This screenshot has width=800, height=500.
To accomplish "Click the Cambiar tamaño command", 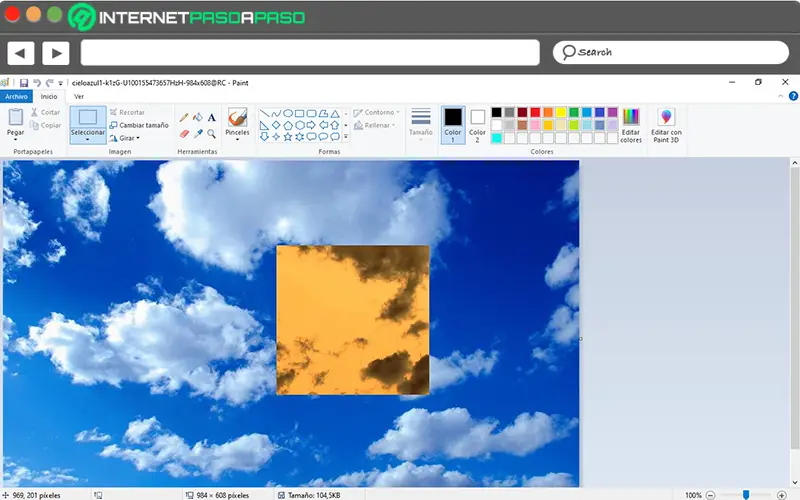I will pos(139,125).
